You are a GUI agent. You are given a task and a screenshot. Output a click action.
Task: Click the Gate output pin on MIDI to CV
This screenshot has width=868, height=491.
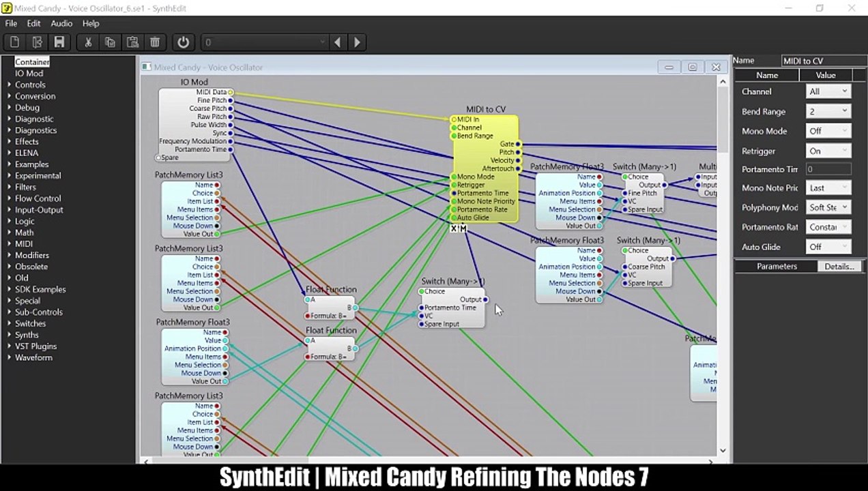pyautogui.click(x=518, y=144)
